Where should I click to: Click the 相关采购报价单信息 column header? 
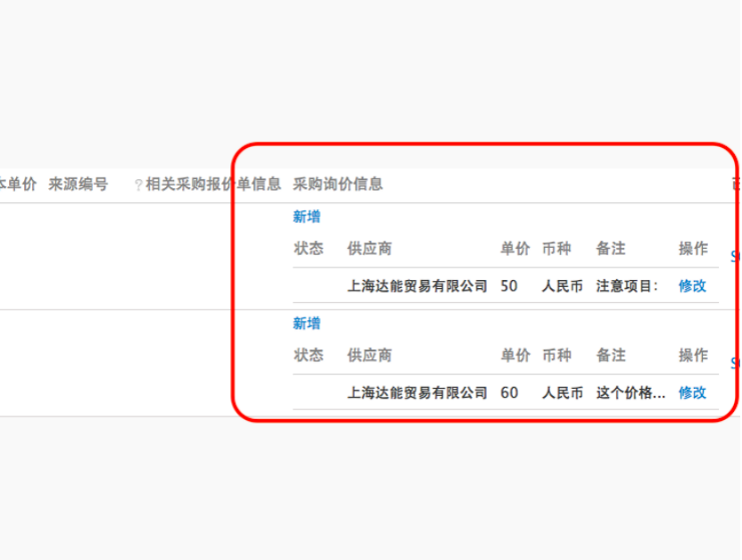pos(213,185)
